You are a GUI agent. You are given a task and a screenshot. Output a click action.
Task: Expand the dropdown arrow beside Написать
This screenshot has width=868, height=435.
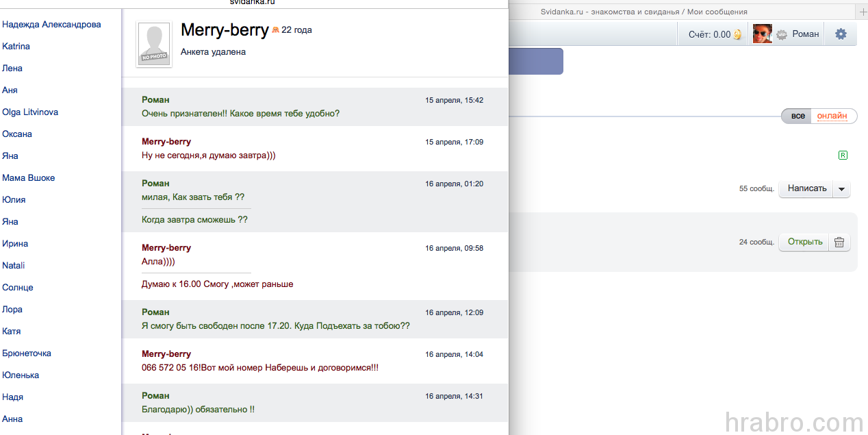pos(841,188)
